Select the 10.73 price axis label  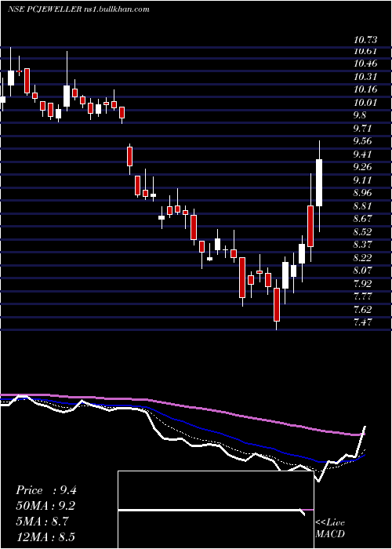[x=366, y=39]
